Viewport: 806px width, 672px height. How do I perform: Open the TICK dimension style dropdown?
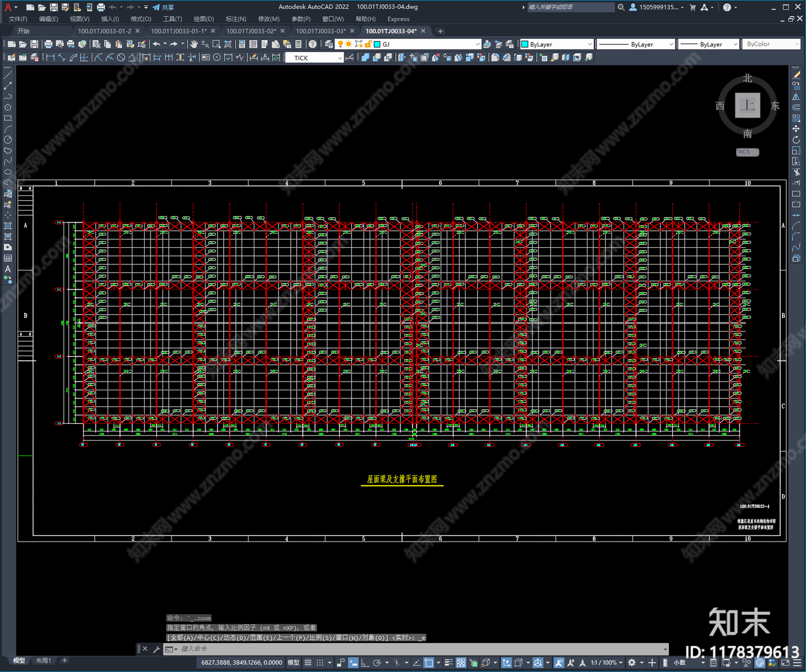click(340, 58)
